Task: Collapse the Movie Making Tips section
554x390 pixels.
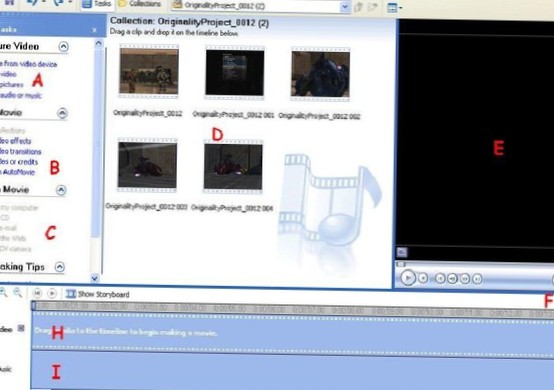Action: pyautogui.click(x=60, y=267)
